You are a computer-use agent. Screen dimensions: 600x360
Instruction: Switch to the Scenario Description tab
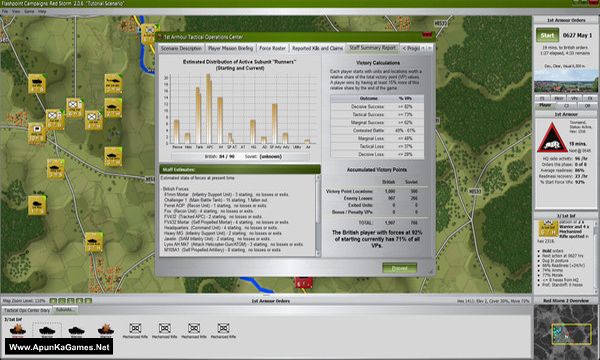(181, 48)
